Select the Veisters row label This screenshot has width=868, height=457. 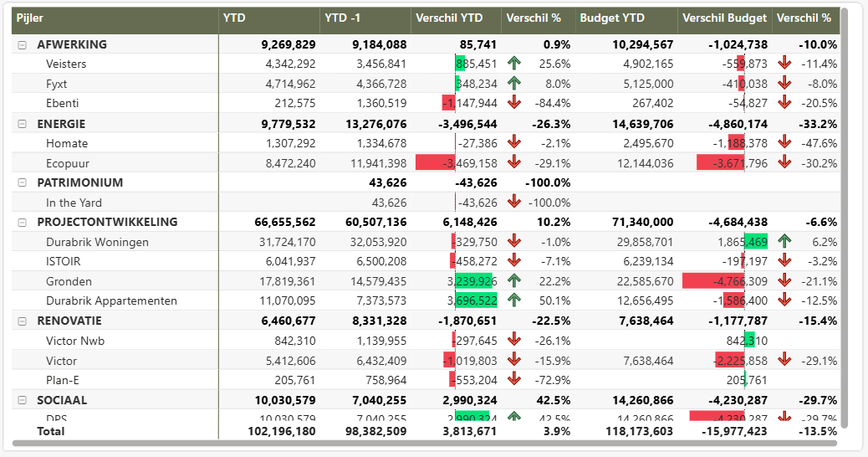[66, 64]
